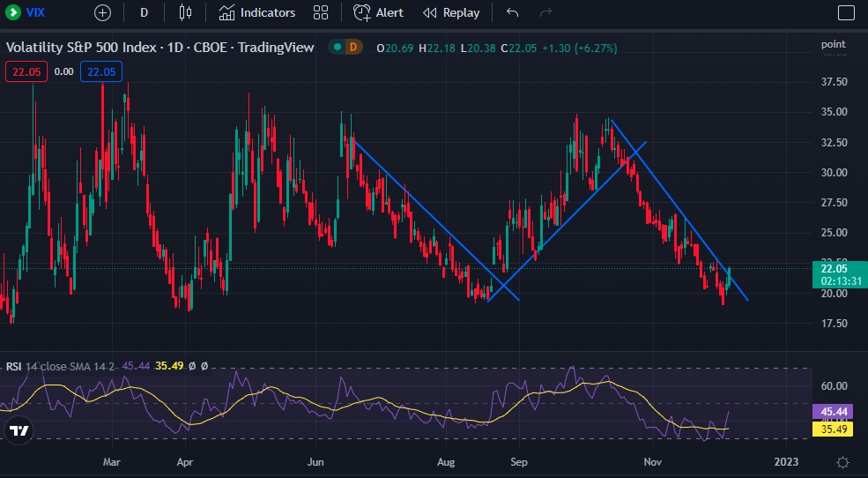Click the C22.05 close value
The width and height of the screenshot is (868, 478).
pyautogui.click(x=519, y=49)
